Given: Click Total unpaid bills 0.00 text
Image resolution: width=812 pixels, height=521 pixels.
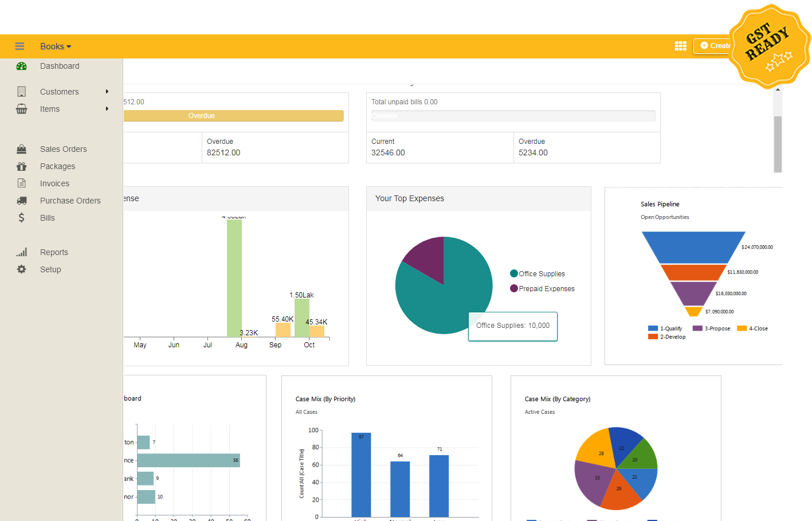Looking at the screenshot, I should point(405,102).
